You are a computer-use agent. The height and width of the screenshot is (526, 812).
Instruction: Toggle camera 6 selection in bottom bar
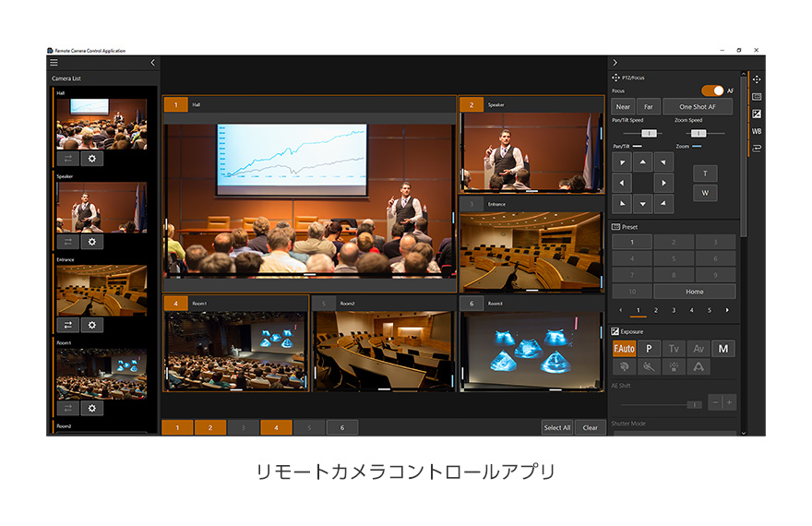pos(341,427)
